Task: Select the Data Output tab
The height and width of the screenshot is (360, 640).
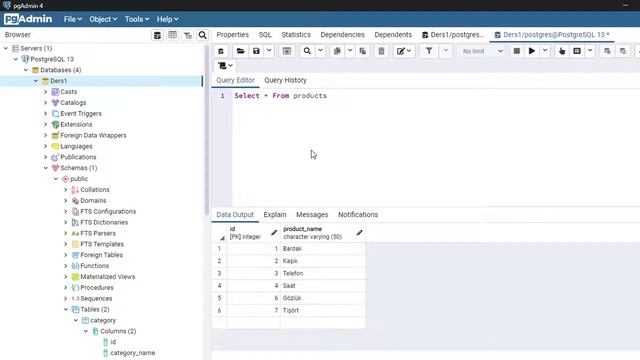Action: click(235, 215)
